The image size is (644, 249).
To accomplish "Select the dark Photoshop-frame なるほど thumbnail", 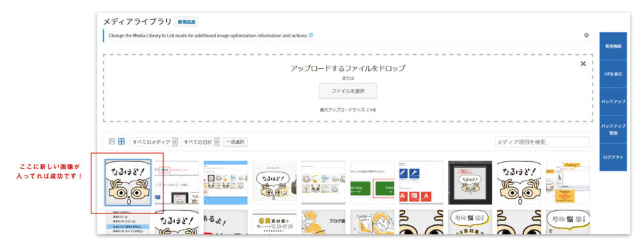I will point(470,183).
